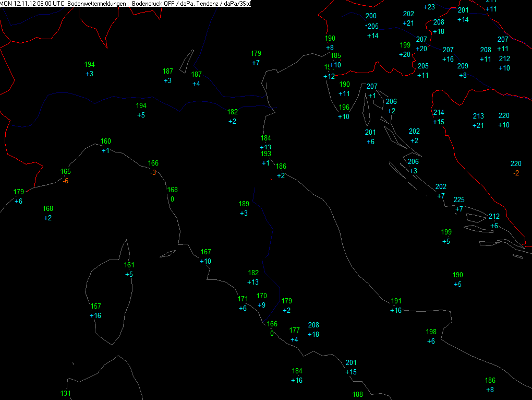Select the station reading 214 +15
The width and height of the screenshot is (532, 400).
(x=438, y=117)
